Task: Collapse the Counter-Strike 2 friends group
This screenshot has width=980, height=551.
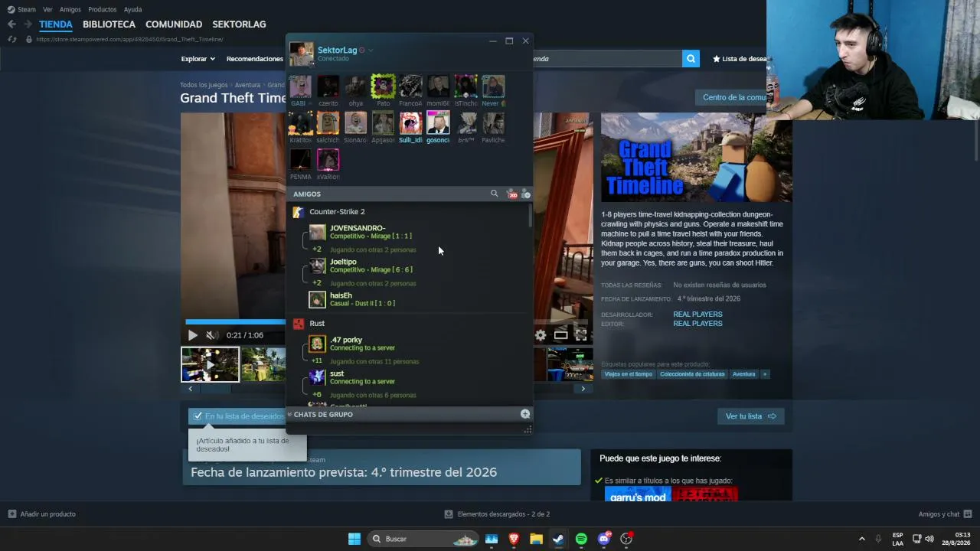Action: coord(337,212)
